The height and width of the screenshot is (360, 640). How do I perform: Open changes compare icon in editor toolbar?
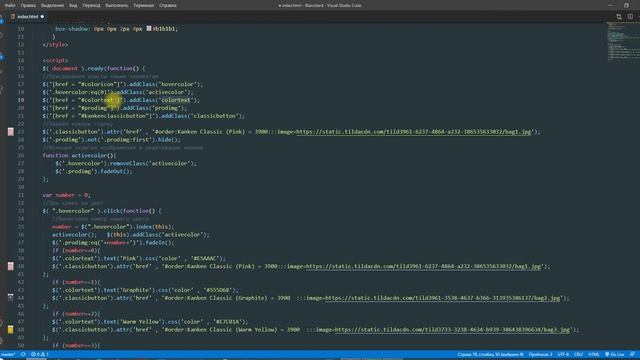pos(619,17)
